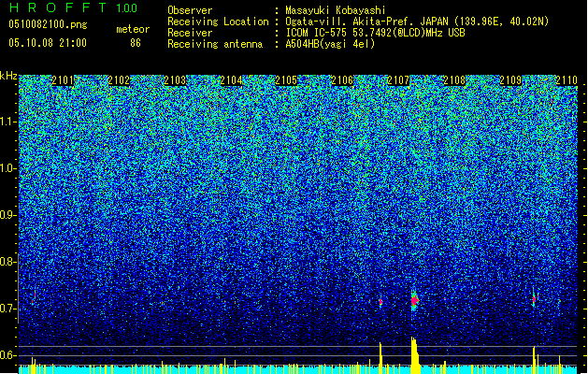Image resolution: width=588 pixels, height=374 pixels.
Task: Select the file name 0510082100.png
Action: point(48,24)
